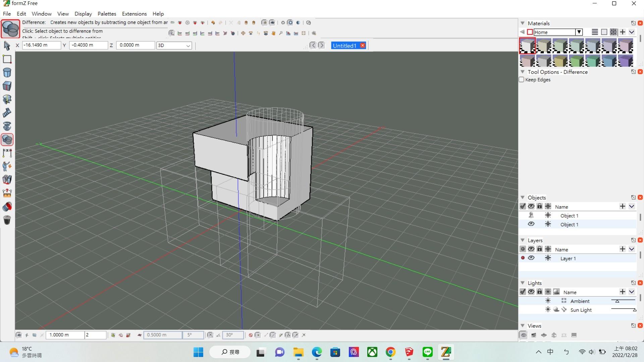Add a new layer with plus button
The height and width of the screenshot is (362, 644).
(x=623, y=249)
